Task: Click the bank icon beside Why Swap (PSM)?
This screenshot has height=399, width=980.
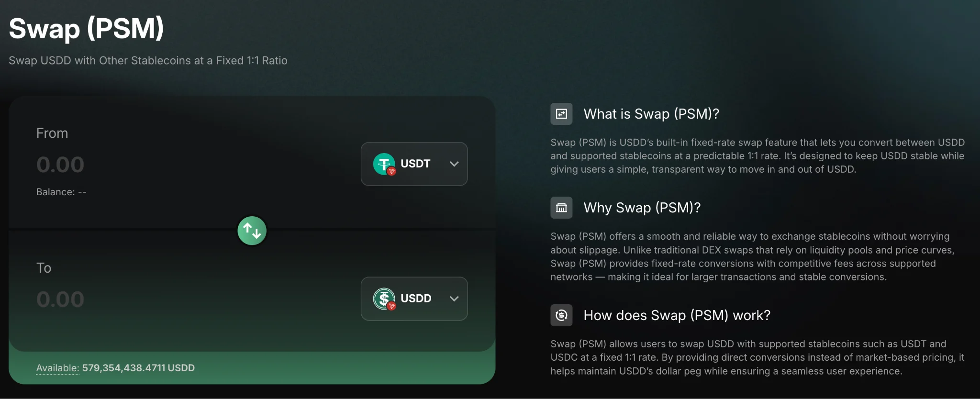Action: click(561, 208)
